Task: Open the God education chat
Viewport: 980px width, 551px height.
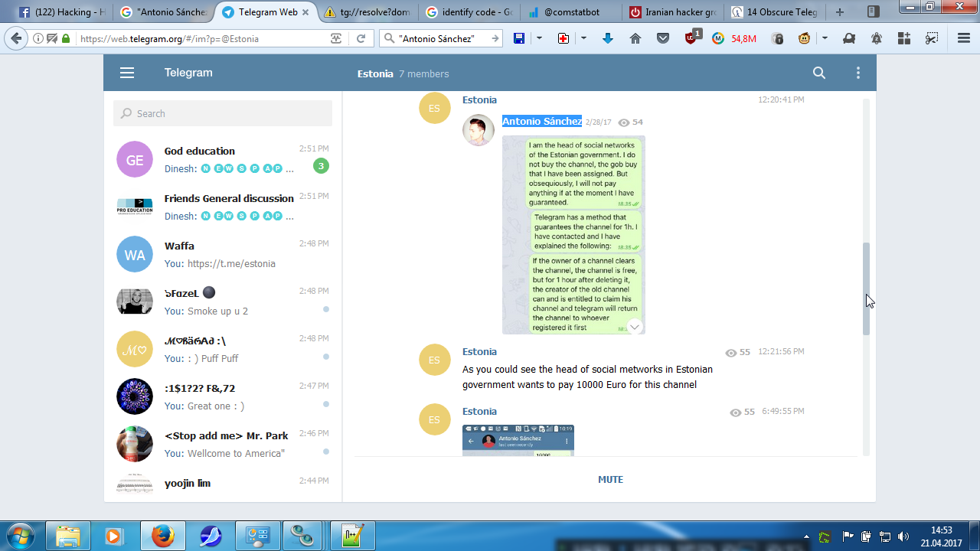Action: click(223, 159)
